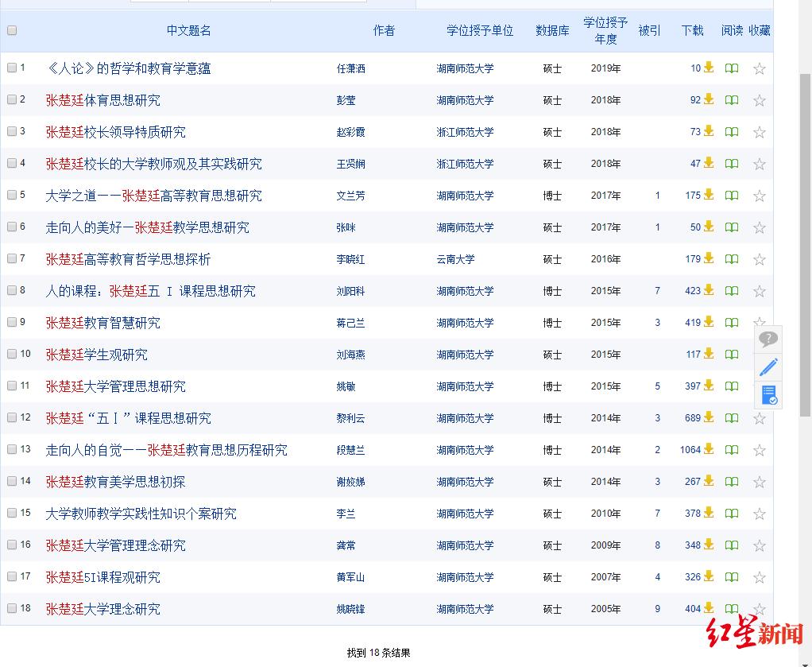Open thesis 张楚廷教育智慧研究
The height and width of the screenshot is (667, 812).
[x=103, y=323]
